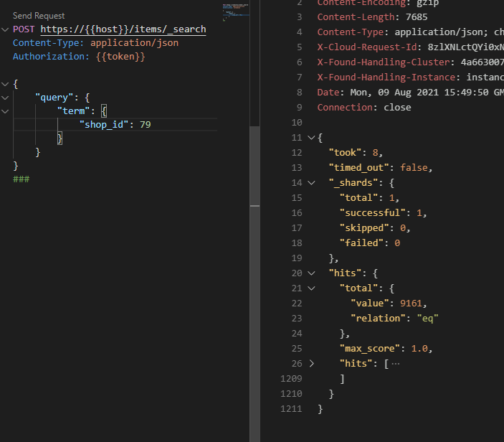This screenshot has width=504, height=442.
Task: Click the ellipsis of the folded hits array
Action: click(x=395, y=364)
